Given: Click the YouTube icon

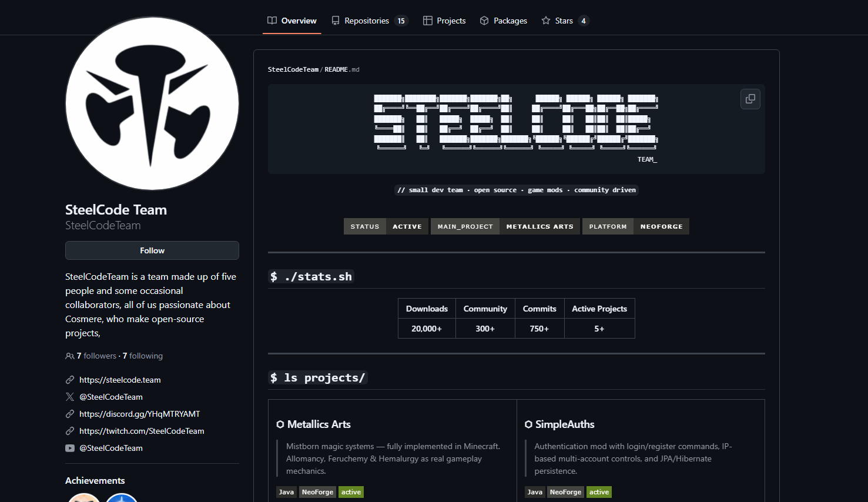Looking at the screenshot, I should (70, 448).
